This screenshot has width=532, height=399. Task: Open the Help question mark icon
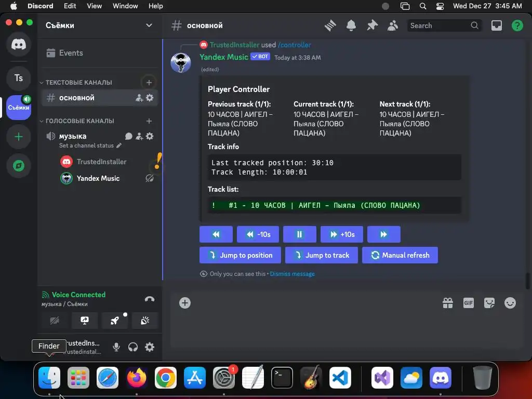(x=517, y=25)
